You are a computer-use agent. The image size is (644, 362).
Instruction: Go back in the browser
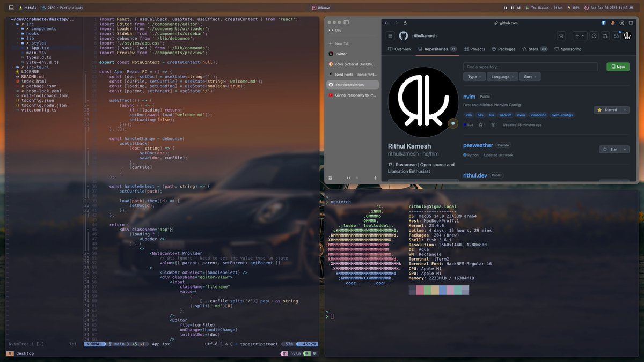coord(387,23)
